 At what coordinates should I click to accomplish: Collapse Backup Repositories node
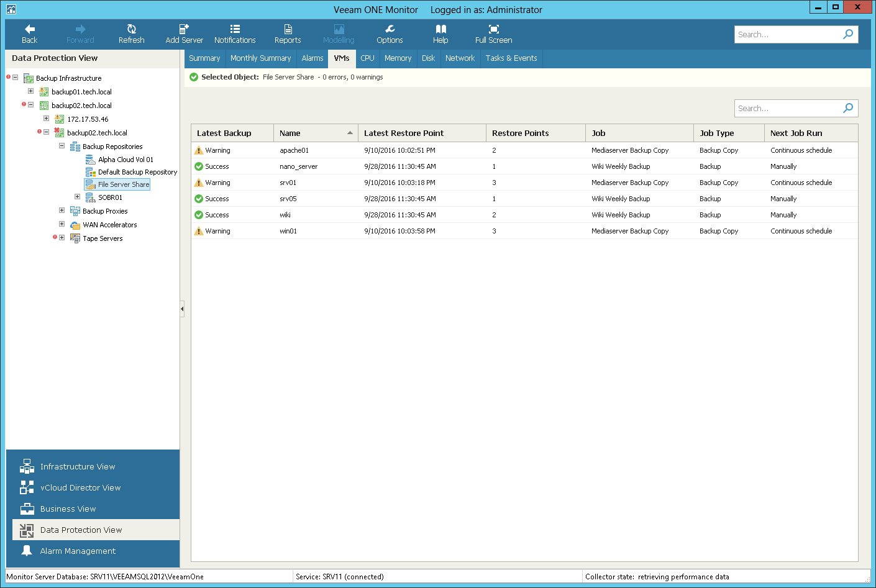tap(62, 146)
